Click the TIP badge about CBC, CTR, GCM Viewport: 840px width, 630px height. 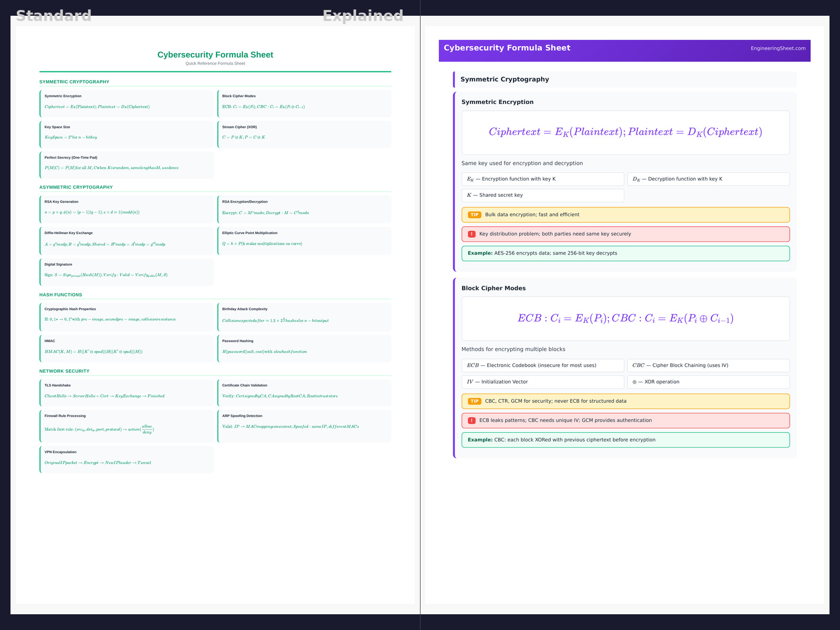tap(475, 401)
